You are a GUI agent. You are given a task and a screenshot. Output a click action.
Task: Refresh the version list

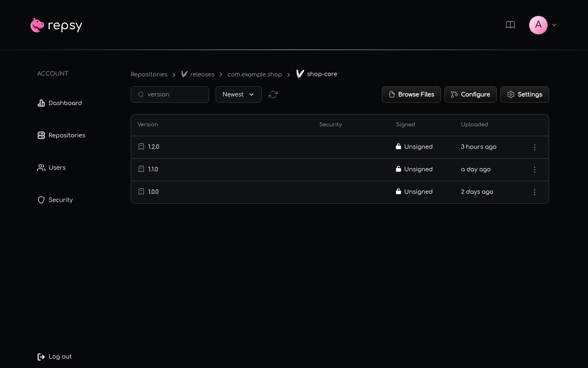click(273, 94)
